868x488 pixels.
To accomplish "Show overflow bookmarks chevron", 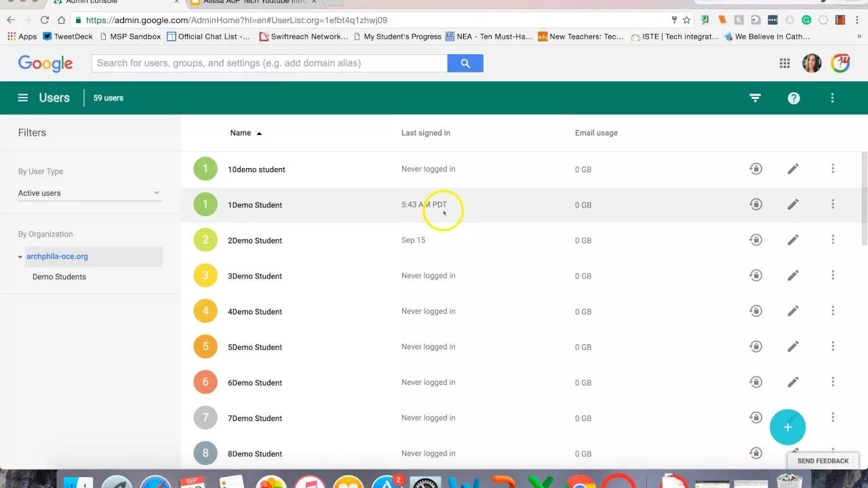I will click(x=859, y=37).
